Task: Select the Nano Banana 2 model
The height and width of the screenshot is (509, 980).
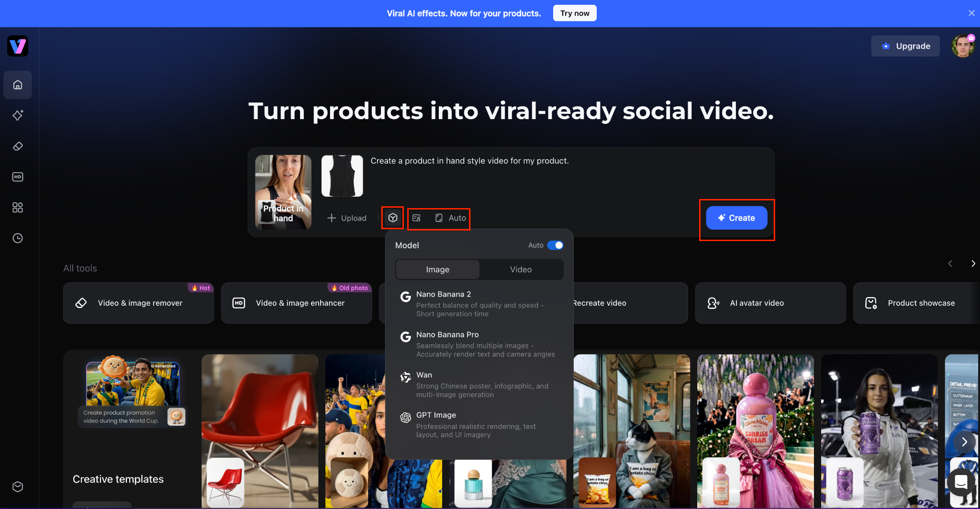Action: coord(479,304)
